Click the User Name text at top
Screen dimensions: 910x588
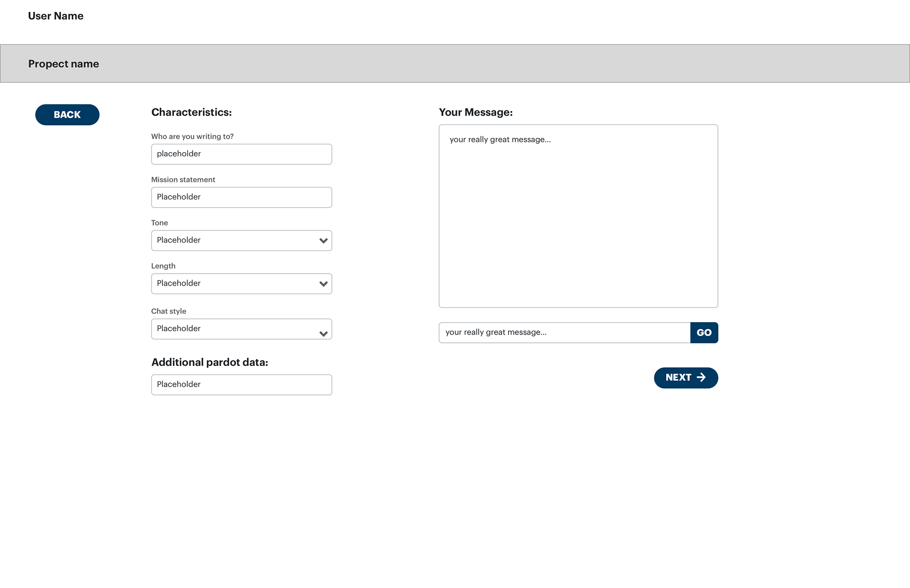tap(55, 16)
